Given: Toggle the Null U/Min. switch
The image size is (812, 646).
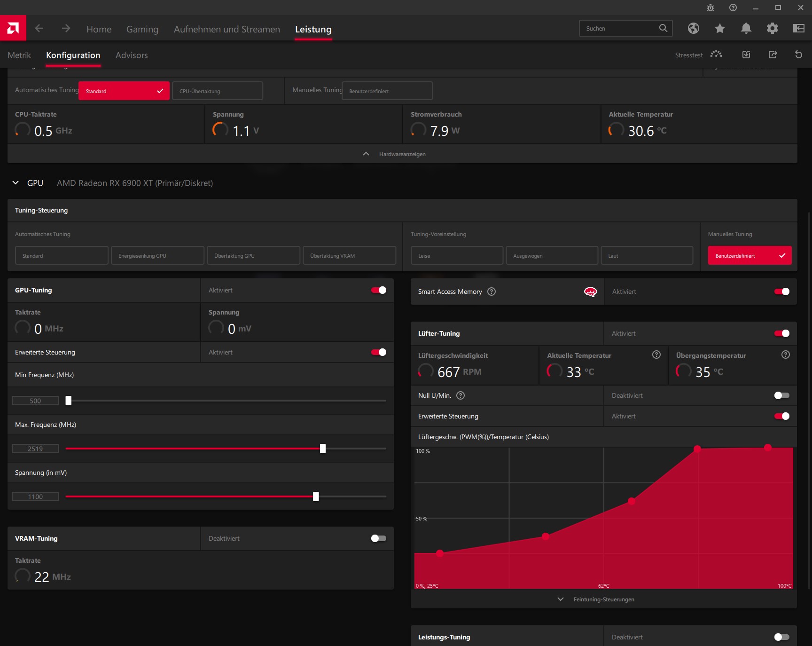Looking at the screenshot, I should [x=782, y=395].
